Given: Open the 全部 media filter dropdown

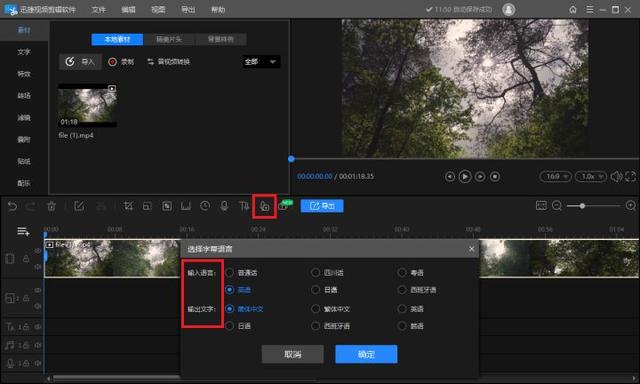Looking at the screenshot, I should point(261,62).
